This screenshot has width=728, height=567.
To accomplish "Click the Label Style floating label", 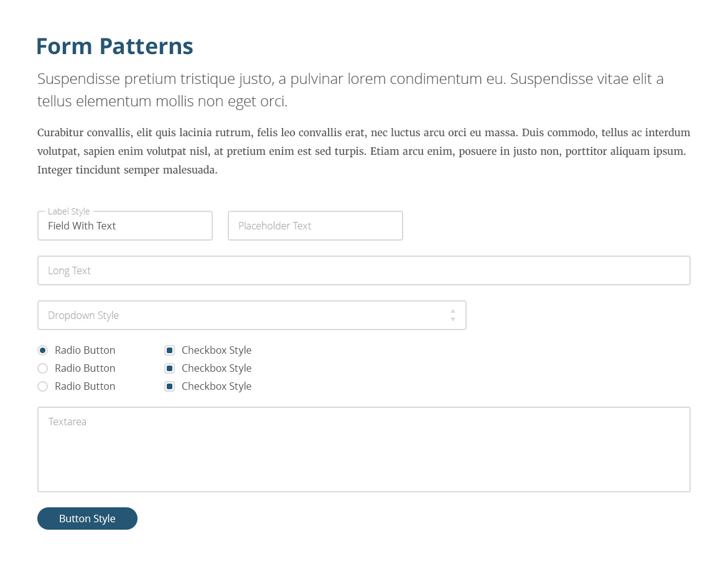I will point(68,211).
